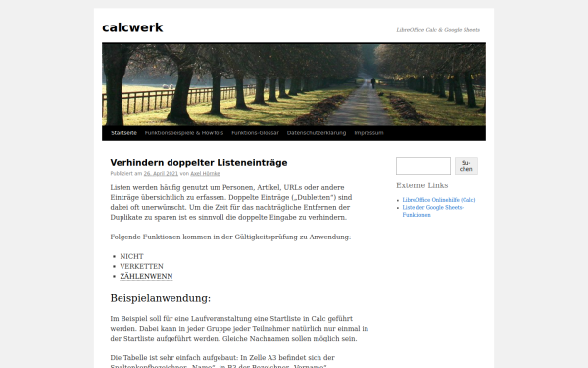Open the Impressum menu item
Viewport: 588px width, 368px height.
coord(368,133)
